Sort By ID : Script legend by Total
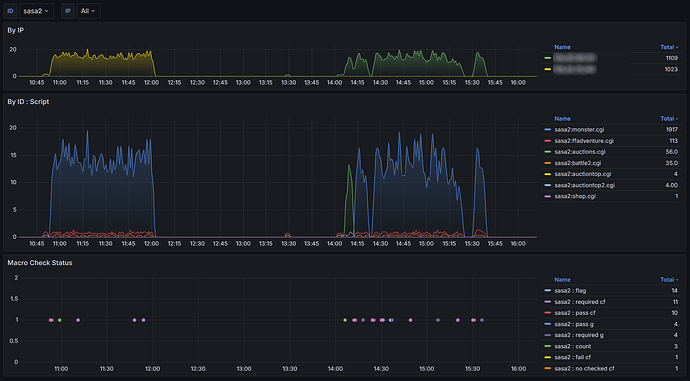 pyautogui.click(x=669, y=119)
